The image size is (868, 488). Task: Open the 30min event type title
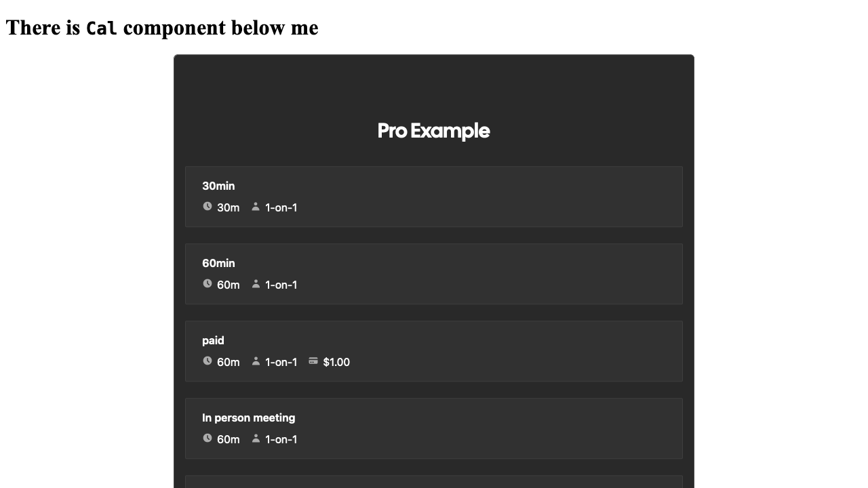218,186
